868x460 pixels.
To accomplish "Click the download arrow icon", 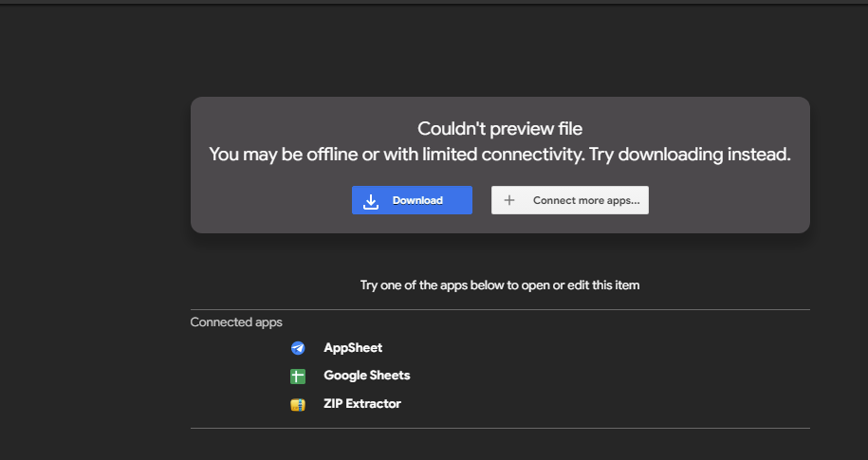I will pyautogui.click(x=372, y=201).
